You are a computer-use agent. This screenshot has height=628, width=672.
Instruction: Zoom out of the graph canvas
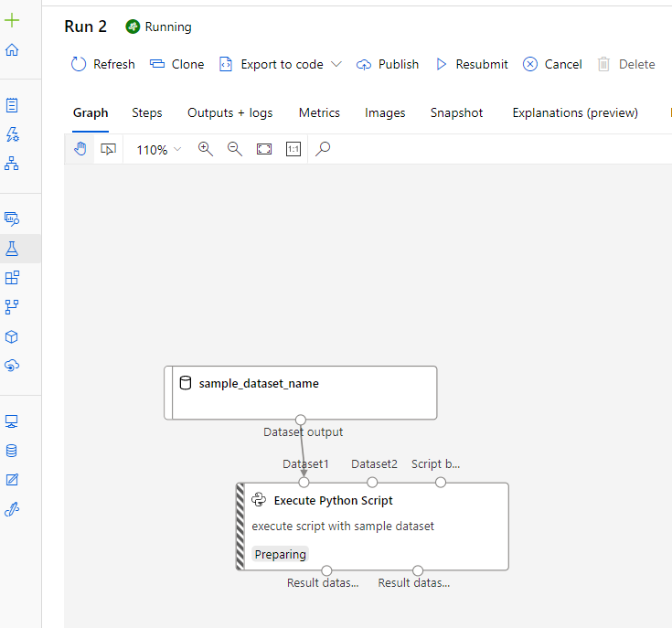tap(235, 149)
